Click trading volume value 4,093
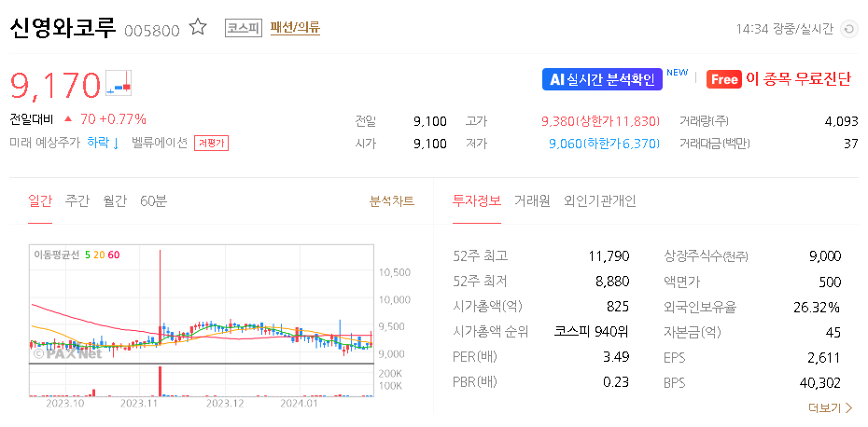 click(841, 121)
